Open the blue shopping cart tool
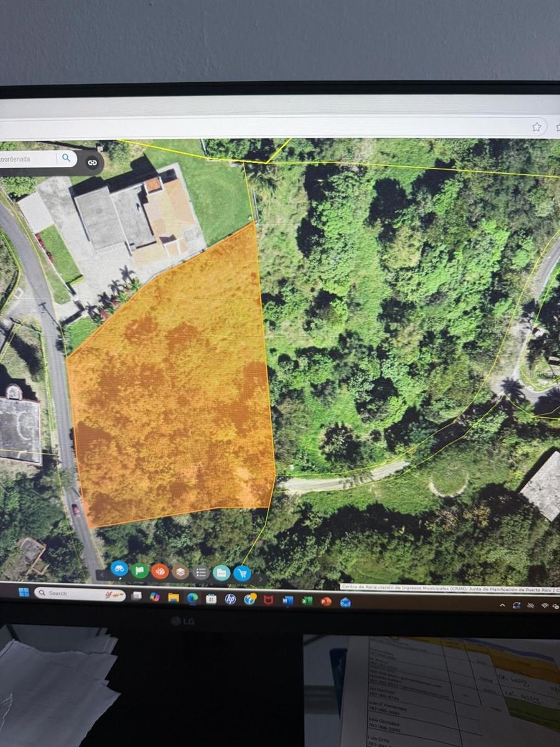The height and width of the screenshot is (747, 560). coord(242,573)
